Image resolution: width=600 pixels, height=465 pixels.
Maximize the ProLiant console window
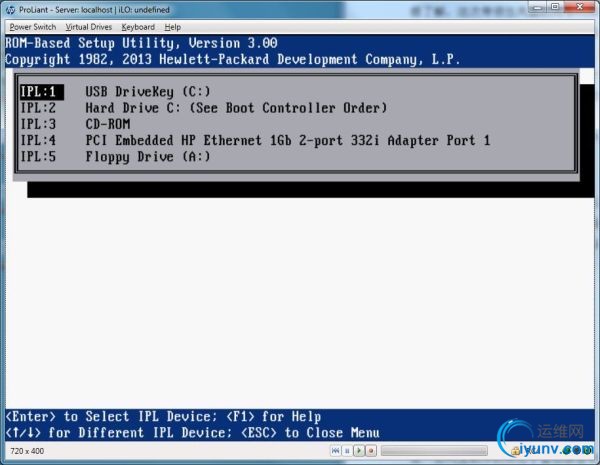click(x=556, y=7)
